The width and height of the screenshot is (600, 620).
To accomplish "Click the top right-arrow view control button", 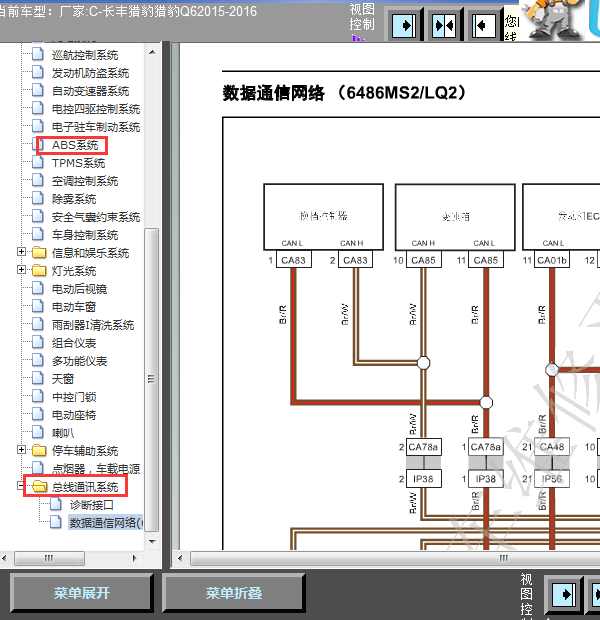I will click(x=404, y=26).
